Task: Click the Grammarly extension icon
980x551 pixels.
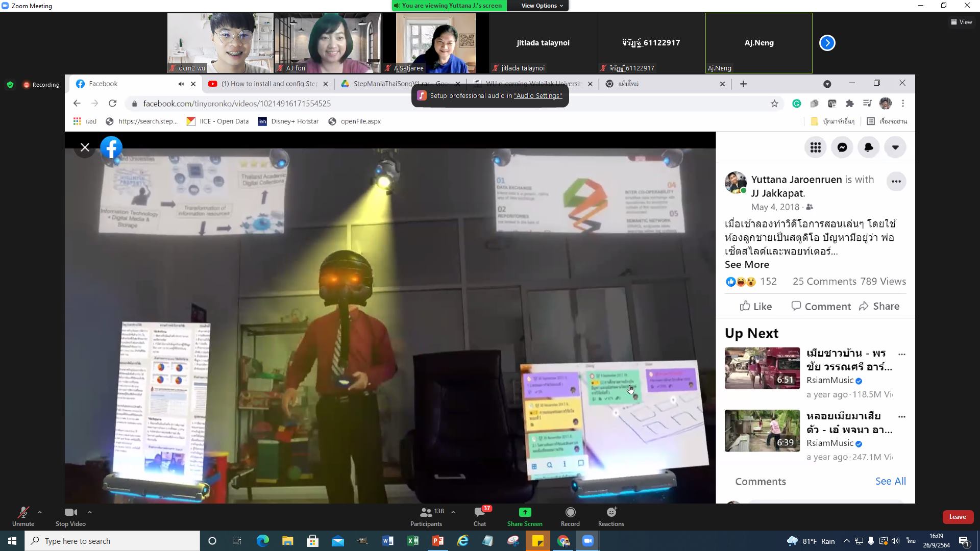Action: click(796, 104)
